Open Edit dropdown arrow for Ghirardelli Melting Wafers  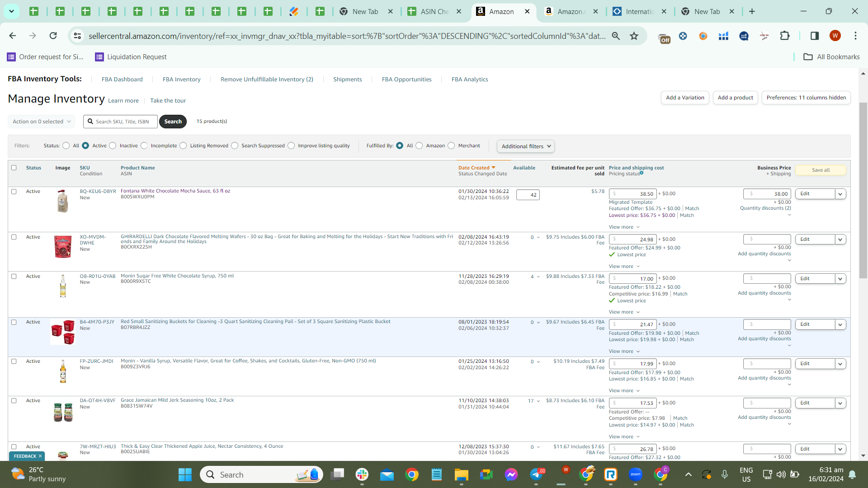840,239
